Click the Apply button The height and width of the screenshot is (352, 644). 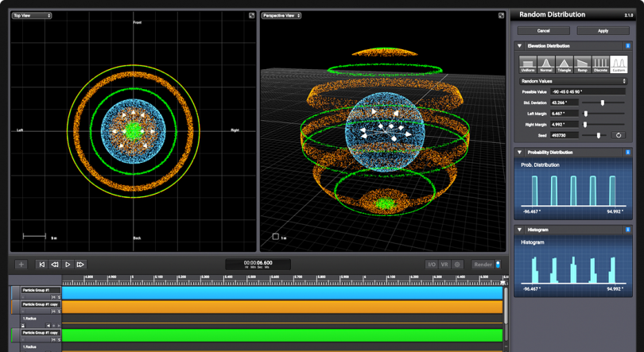tap(603, 30)
